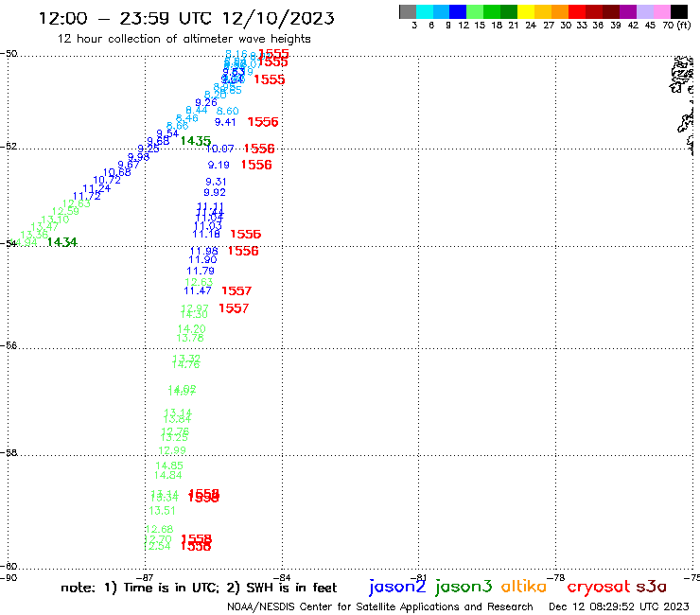This screenshot has width=700, height=615.
Task: Click the wave height value '13.78'
Action: 190,338
